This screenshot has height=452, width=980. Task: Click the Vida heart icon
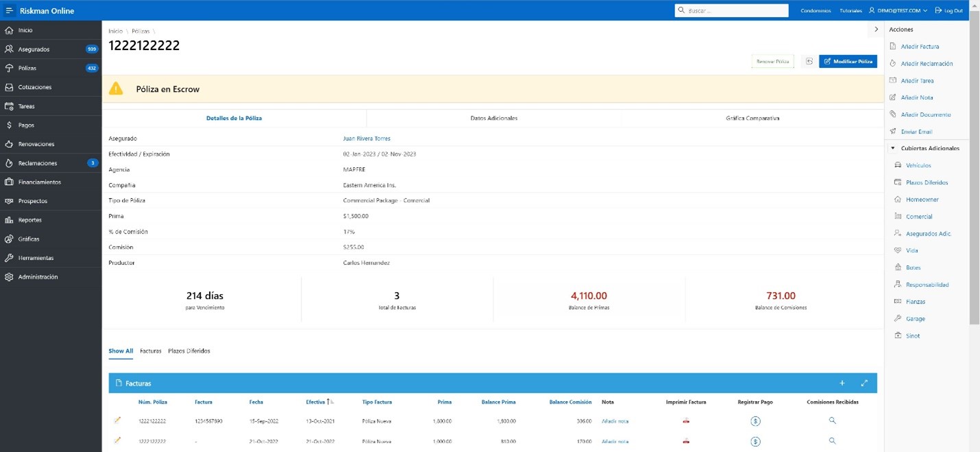pyautogui.click(x=898, y=250)
